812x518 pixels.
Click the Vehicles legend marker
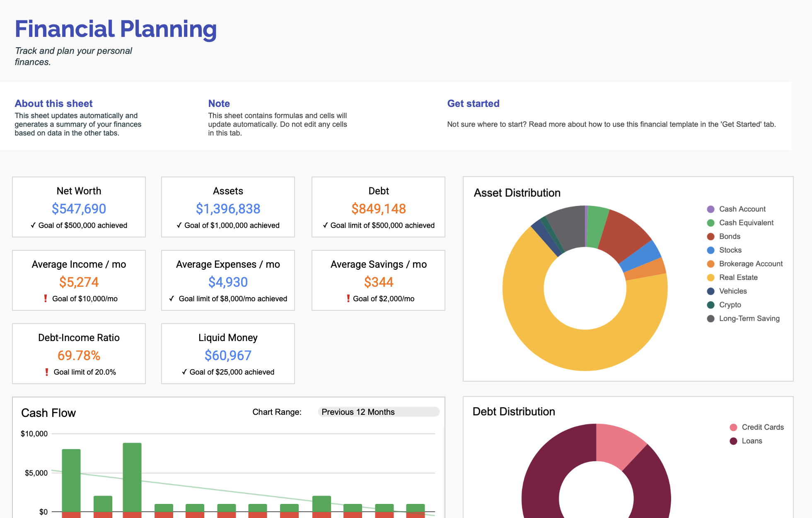coord(710,291)
